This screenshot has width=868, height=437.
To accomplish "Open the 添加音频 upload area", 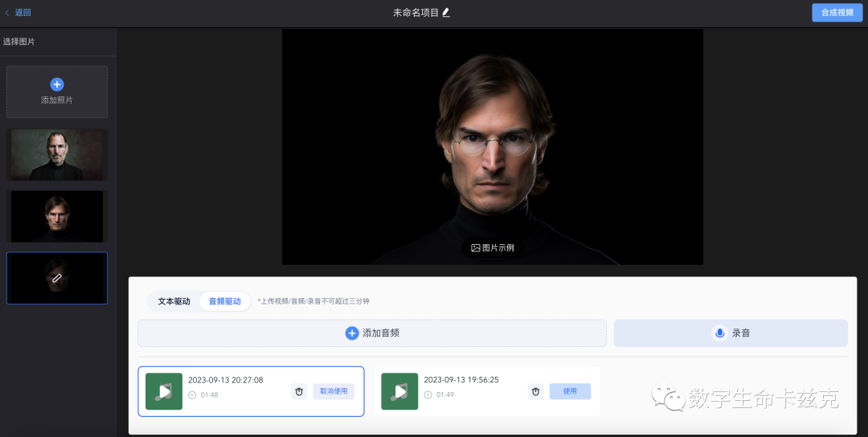I will 372,333.
